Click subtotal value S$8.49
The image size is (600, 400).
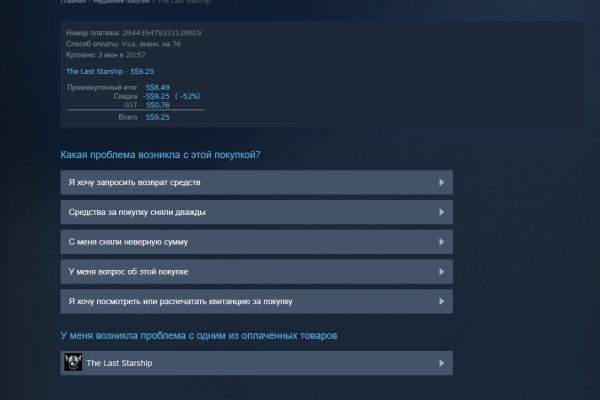click(x=157, y=87)
